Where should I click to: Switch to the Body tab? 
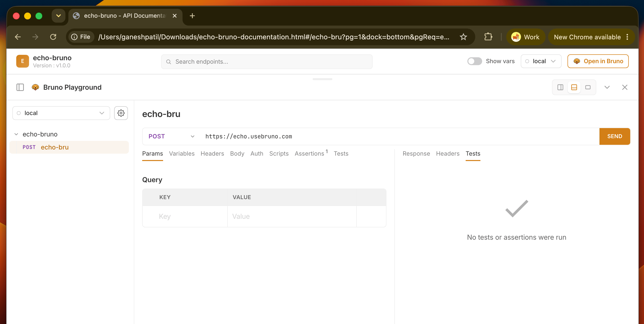[x=237, y=154]
